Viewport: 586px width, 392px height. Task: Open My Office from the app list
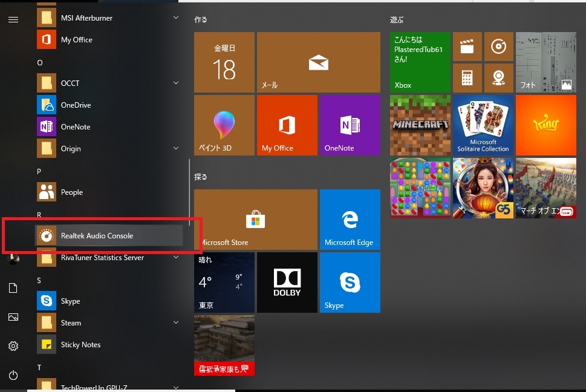109,39
